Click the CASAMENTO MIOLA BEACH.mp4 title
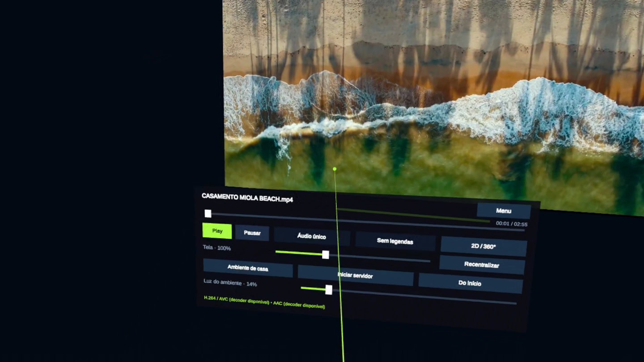Viewport: 644px width, 362px height. (x=247, y=198)
